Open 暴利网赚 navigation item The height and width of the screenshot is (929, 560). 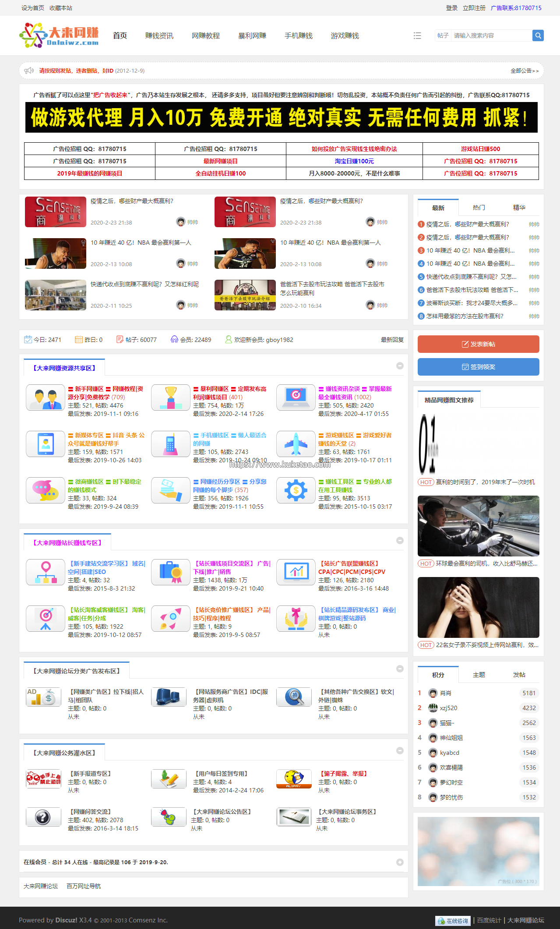[252, 35]
